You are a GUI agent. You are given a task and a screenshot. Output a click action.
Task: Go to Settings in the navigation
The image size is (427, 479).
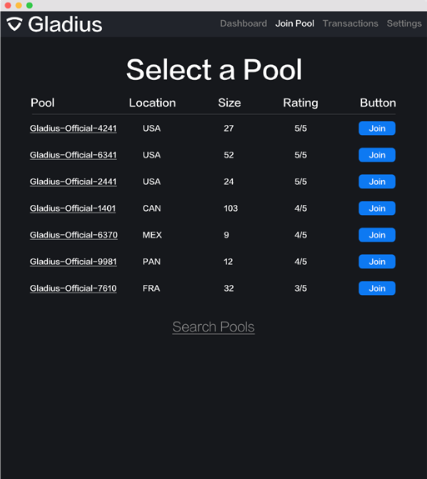tap(404, 24)
